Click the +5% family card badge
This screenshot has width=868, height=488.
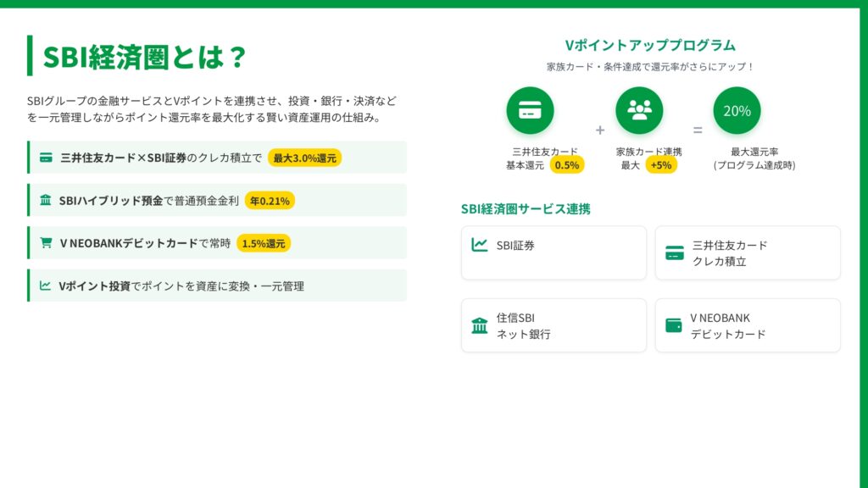[660, 165]
